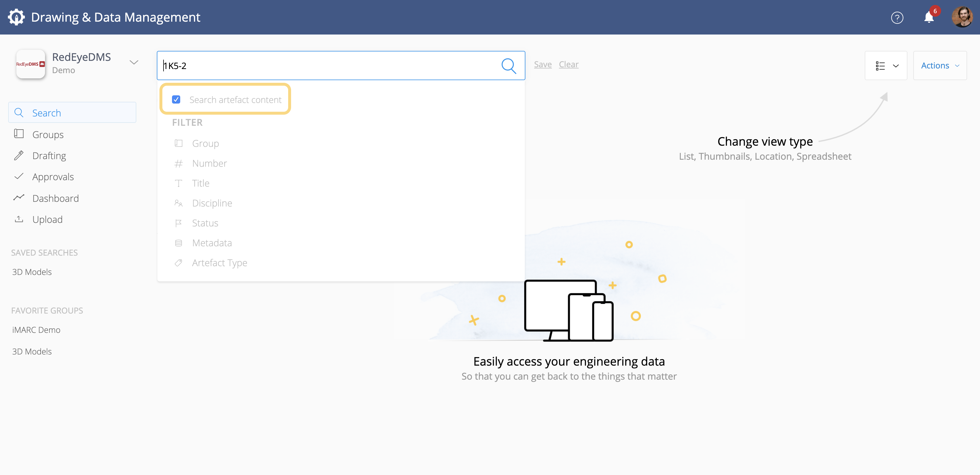
Task: Open favorite group 3D Models
Action: tap(32, 351)
